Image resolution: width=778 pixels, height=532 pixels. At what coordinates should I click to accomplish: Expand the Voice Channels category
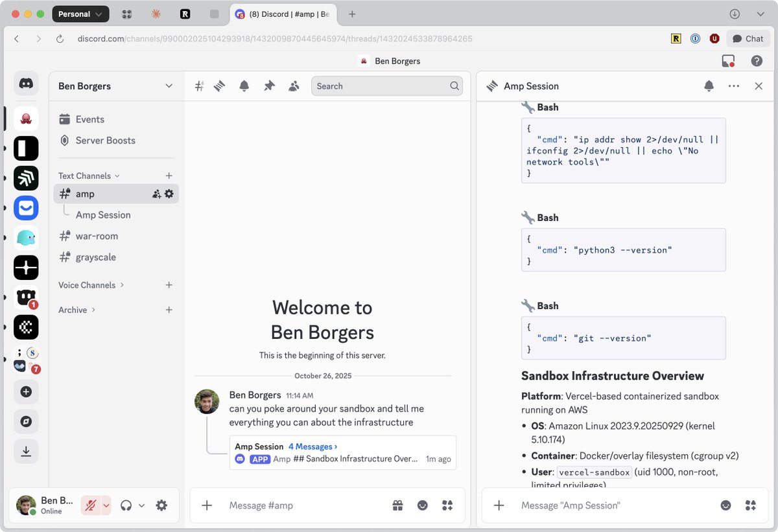point(91,285)
